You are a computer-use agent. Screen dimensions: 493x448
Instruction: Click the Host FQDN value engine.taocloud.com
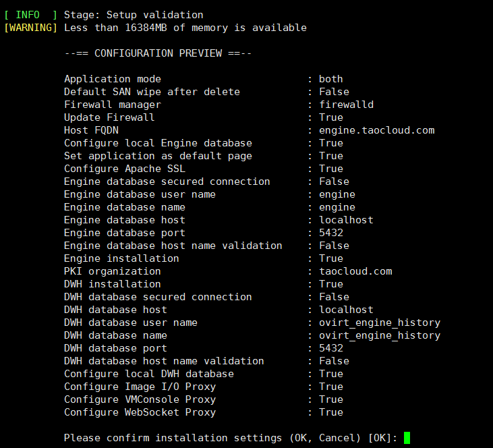pos(377,130)
